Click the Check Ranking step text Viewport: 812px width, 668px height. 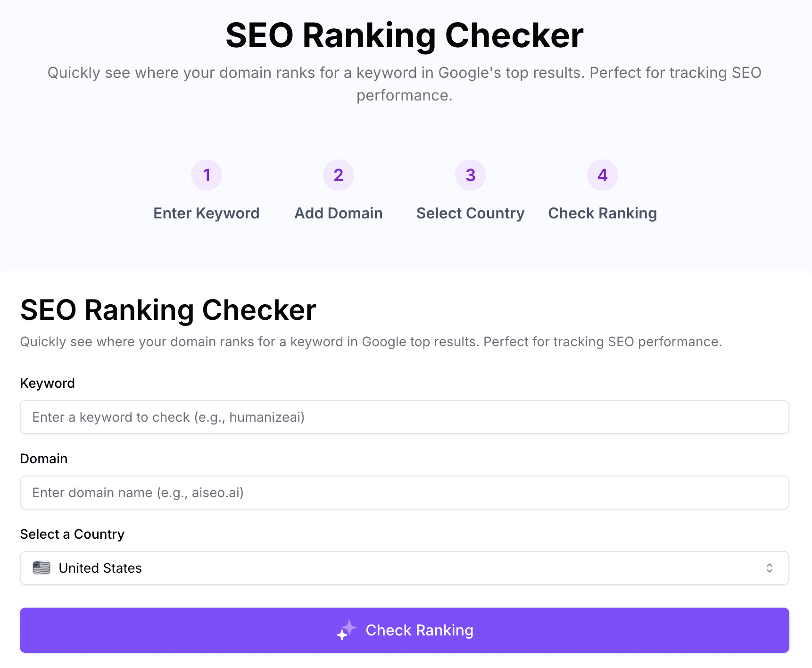[602, 213]
